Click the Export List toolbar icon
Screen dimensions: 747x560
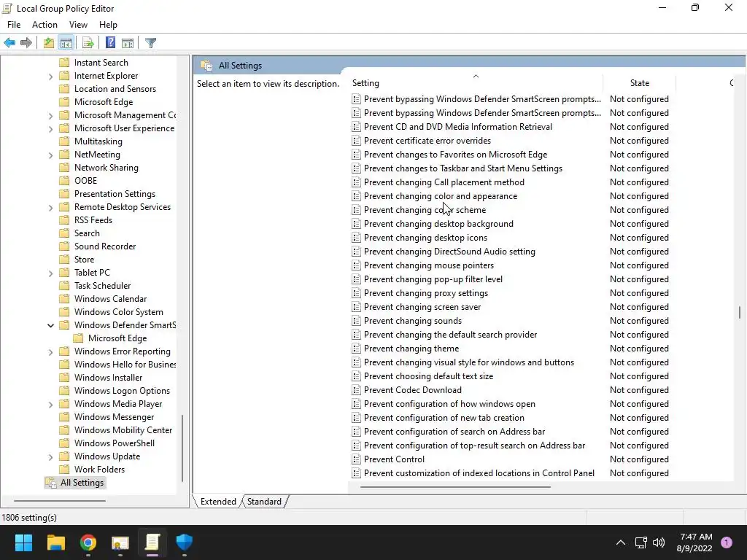(x=88, y=43)
